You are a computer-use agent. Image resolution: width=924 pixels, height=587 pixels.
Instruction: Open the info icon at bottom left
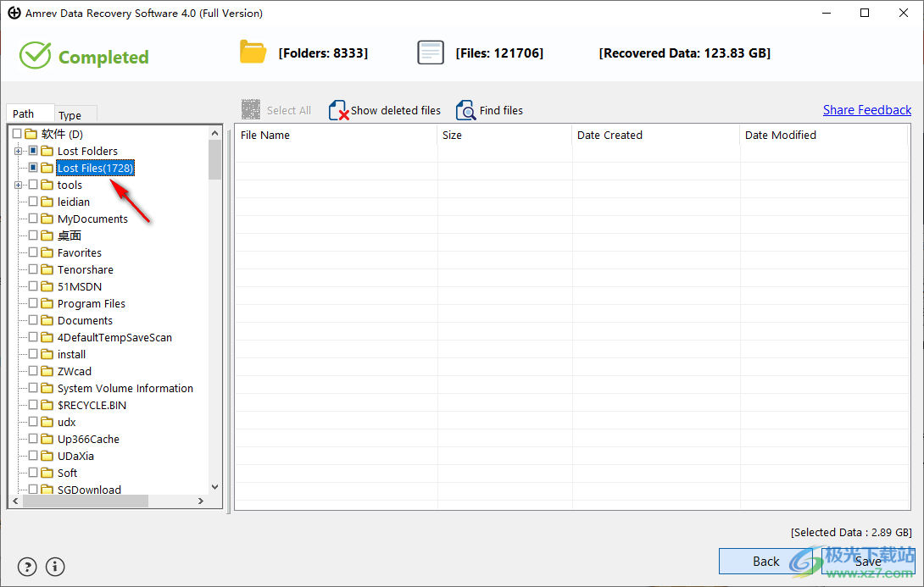[x=55, y=566]
